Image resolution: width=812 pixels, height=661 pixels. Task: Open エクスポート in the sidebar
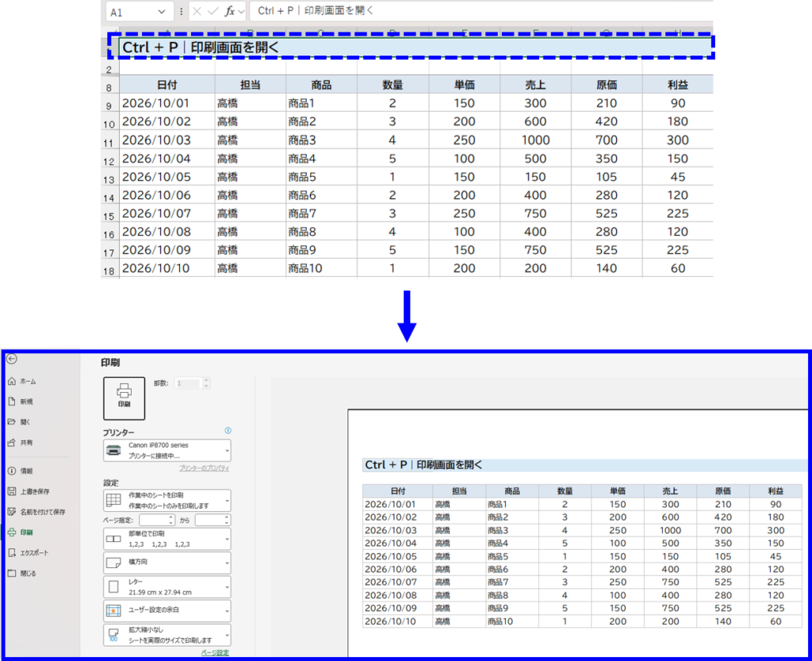point(29,553)
